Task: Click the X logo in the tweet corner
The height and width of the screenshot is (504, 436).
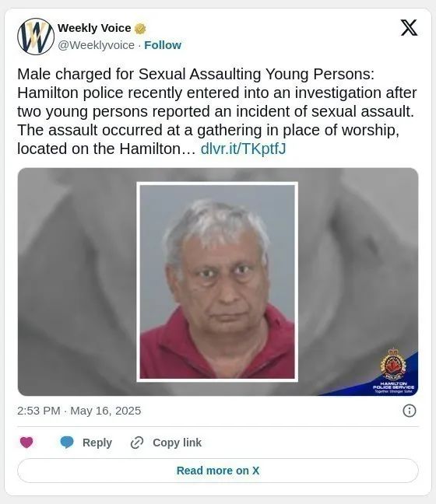Action: [409, 28]
